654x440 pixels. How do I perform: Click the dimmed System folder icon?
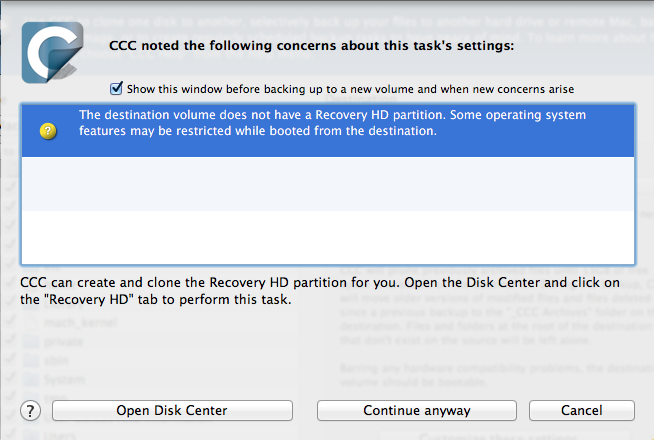(31, 379)
